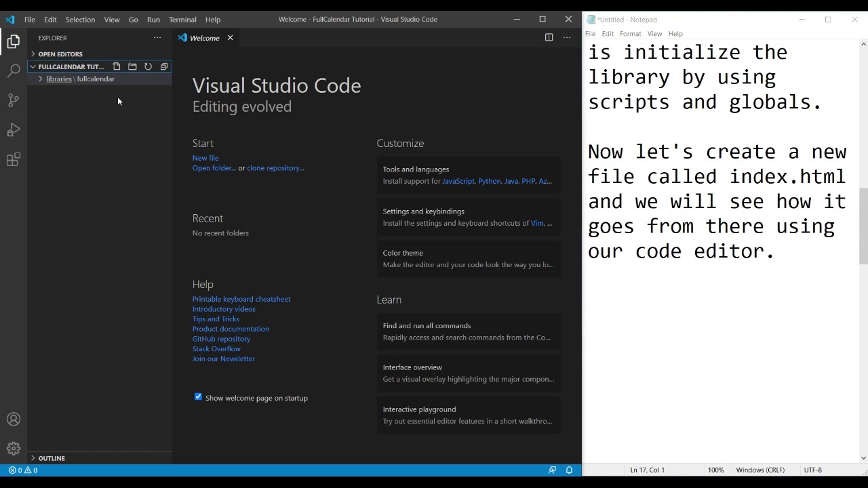Viewport: 868px width, 488px height.
Task: Open the feedback icon in status bar
Action: [x=552, y=470]
